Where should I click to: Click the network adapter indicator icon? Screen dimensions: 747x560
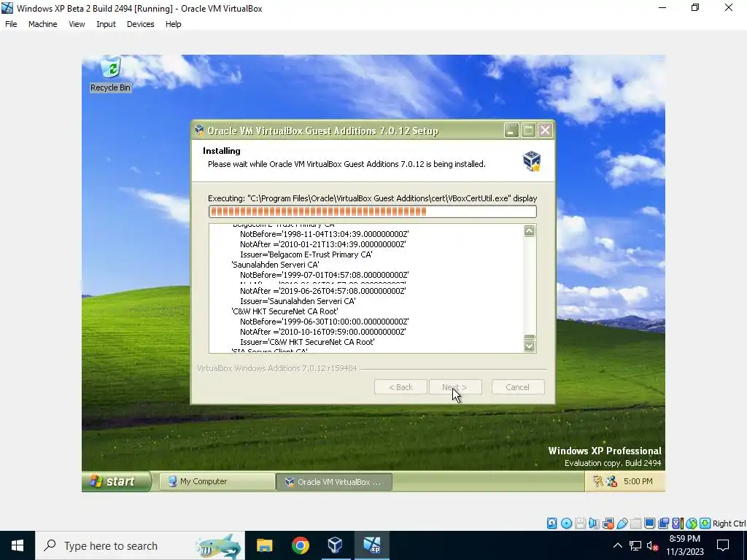(608, 524)
